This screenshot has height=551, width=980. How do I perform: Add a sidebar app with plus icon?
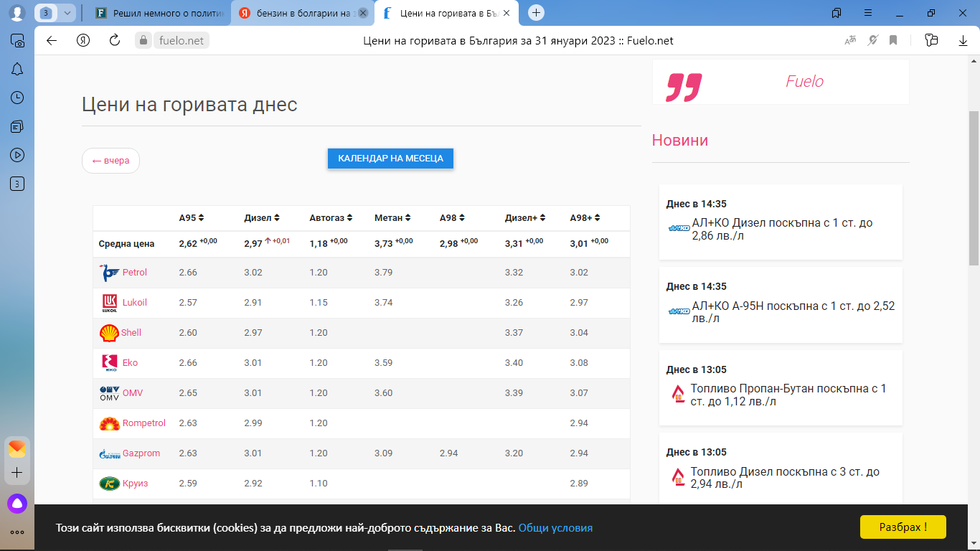click(17, 473)
